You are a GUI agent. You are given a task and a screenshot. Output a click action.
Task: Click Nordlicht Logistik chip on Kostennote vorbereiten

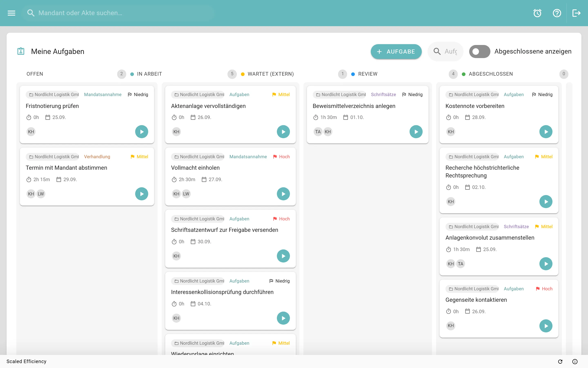tap(472, 94)
